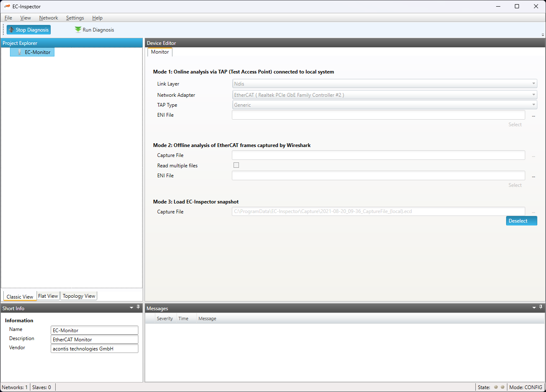Browse for Mode 1 ENI File
The width and height of the screenshot is (546, 392).
point(533,115)
